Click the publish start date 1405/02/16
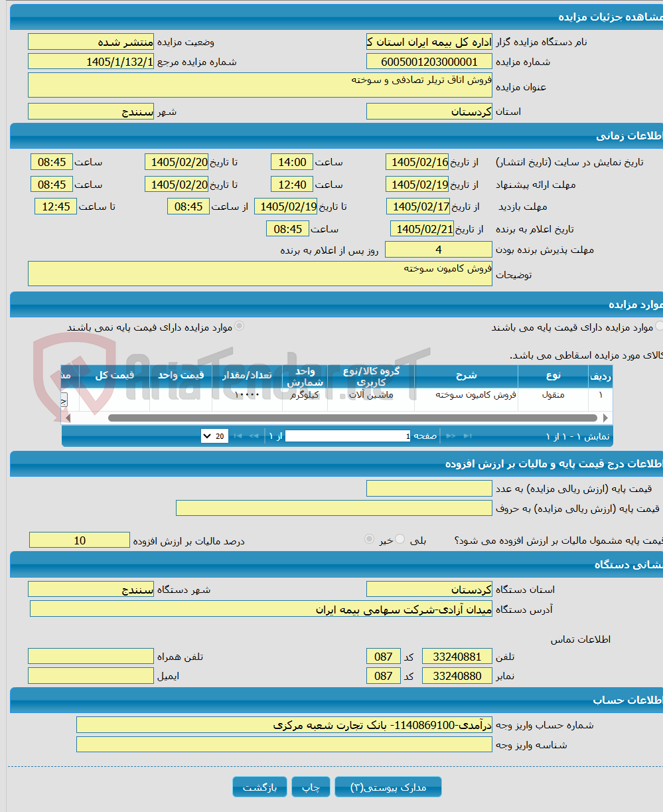The image size is (663, 812). pyautogui.click(x=417, y=162)
